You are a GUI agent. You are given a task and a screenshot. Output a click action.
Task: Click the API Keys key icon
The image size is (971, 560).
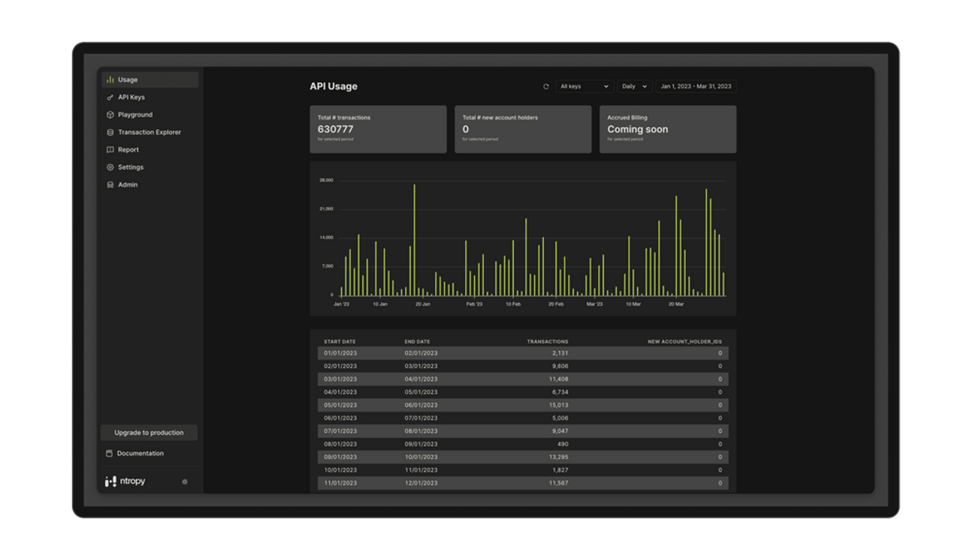point(110,97)
